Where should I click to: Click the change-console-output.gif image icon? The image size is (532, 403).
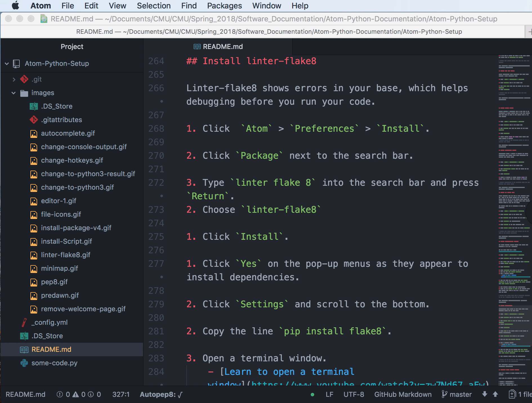(34, 147)
